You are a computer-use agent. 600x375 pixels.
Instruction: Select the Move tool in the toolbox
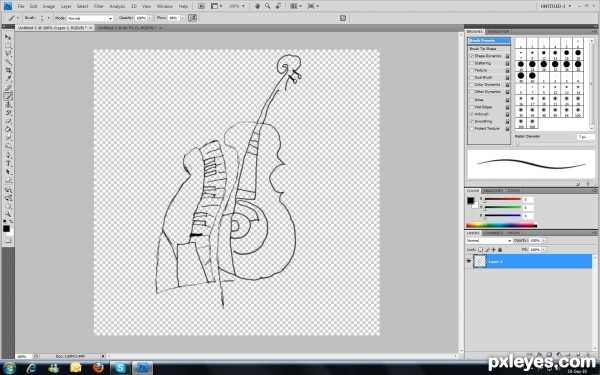(x=8, y=37)
